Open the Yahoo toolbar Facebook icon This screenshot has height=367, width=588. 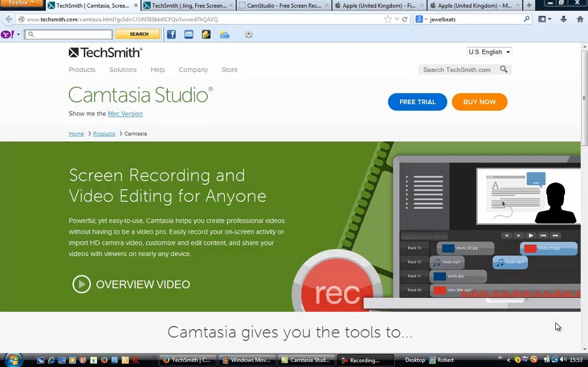tap(171, 34)
